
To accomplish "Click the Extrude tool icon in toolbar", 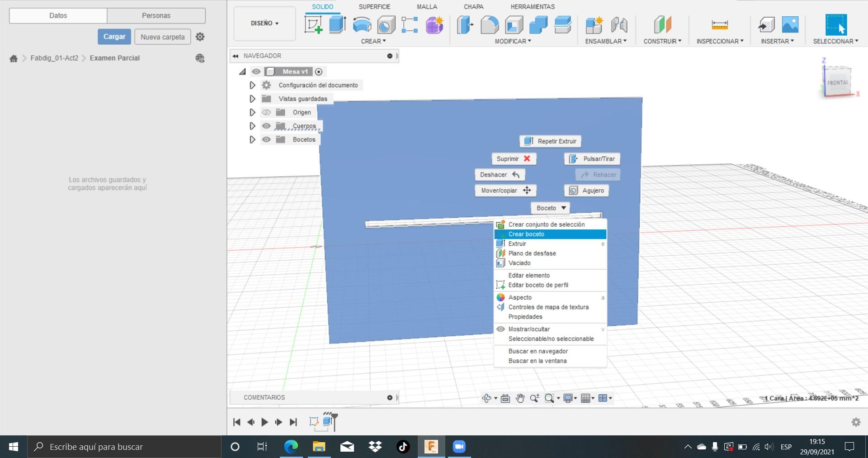I will click(x=338, y=24).
